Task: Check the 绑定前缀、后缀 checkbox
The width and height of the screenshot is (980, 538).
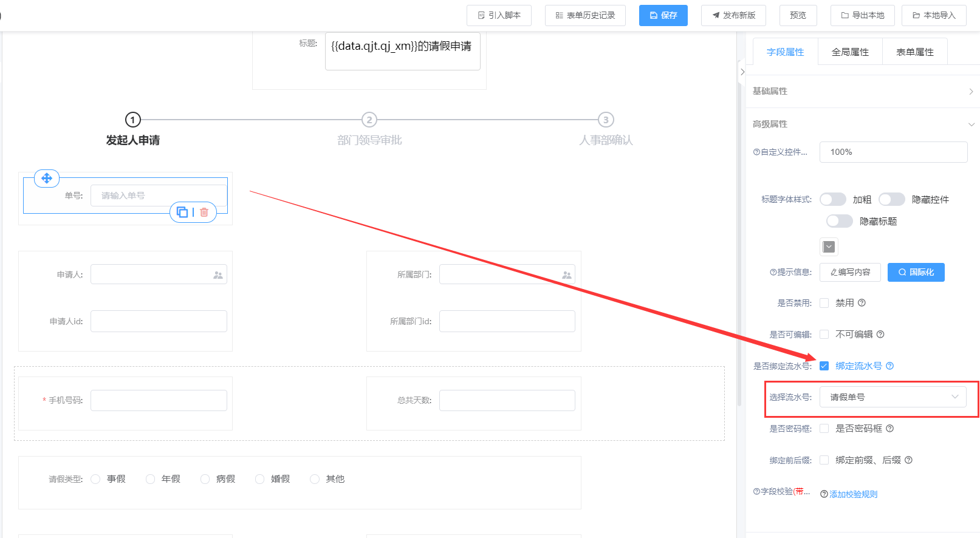Action: point(824,460)
